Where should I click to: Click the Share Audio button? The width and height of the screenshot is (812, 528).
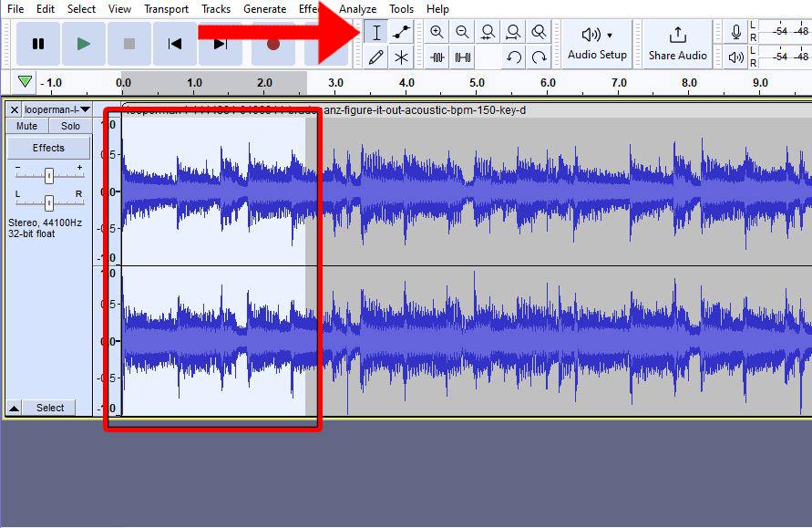[x=677, y=44]
